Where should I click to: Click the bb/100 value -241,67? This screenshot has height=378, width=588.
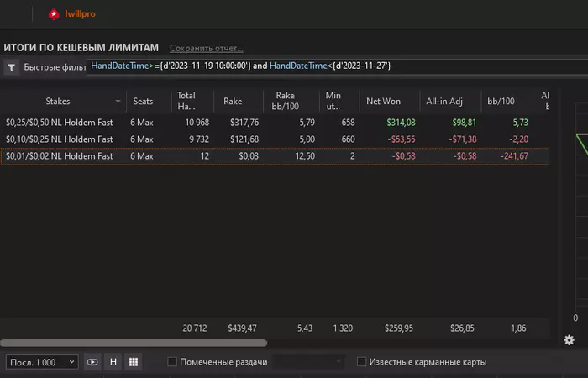click(x=514, y=156)
